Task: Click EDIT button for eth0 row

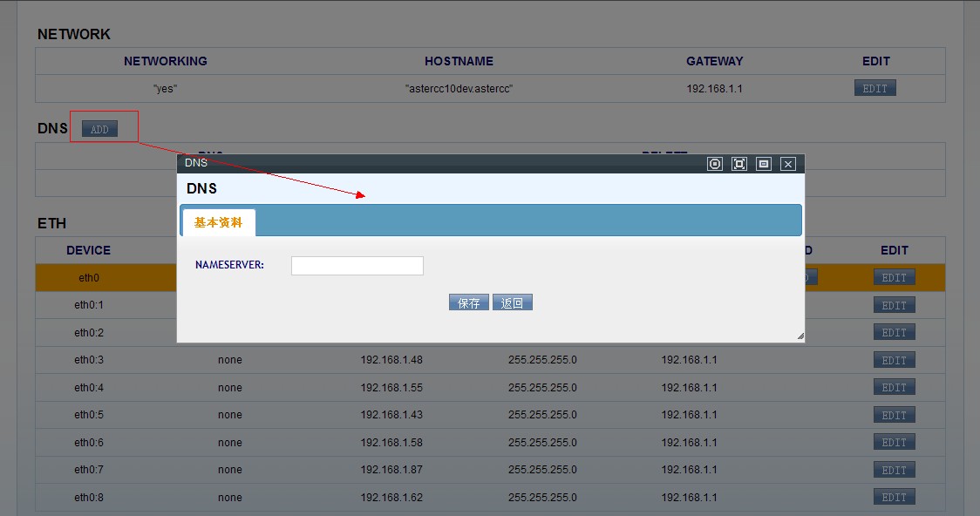Action: coord(894,278)
